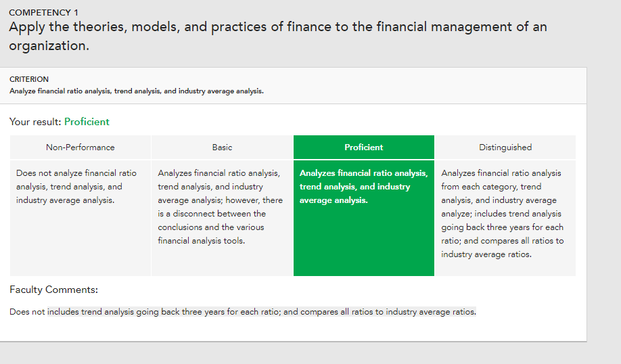Click the criterion description text line

point(137,91)
